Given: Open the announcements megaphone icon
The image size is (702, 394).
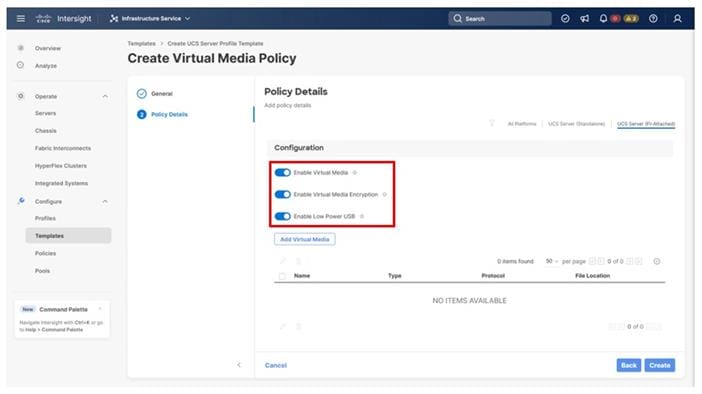Looking at the screenshot, I should (584, 18).
